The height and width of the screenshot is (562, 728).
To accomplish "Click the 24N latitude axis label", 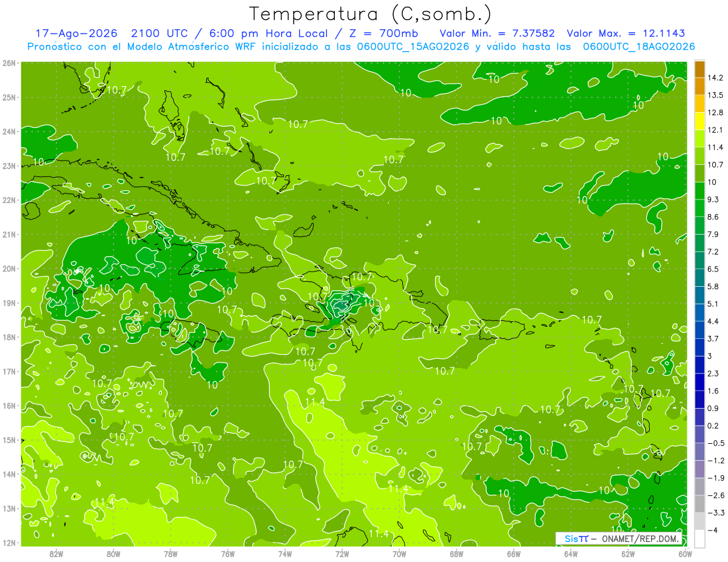I will [8, 132].
